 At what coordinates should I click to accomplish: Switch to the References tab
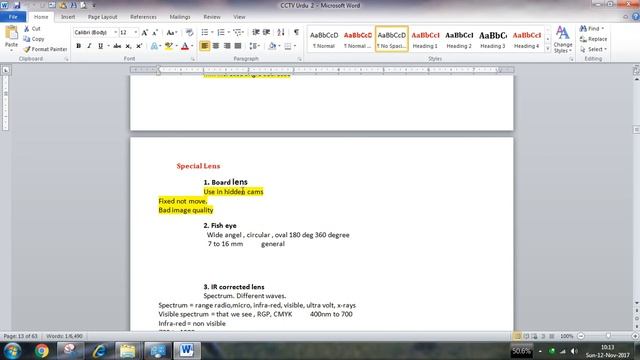[x=143, y=17]
